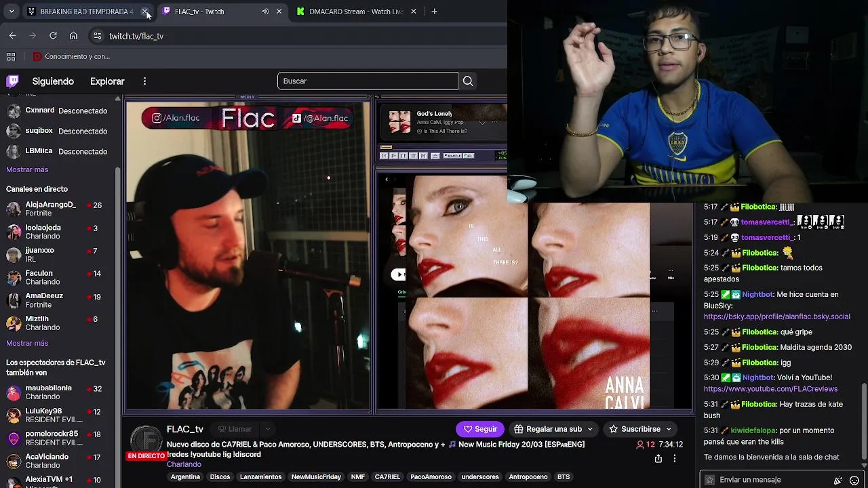Screen dimensions: 868x488
Task: Open bits and channel points icon in chat
Action: tap(838, 480)
